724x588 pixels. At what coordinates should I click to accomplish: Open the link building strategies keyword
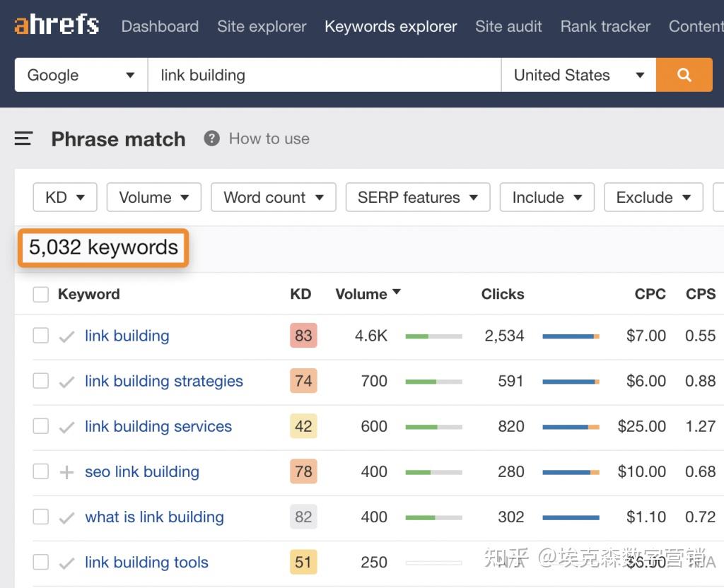(164, 381)
